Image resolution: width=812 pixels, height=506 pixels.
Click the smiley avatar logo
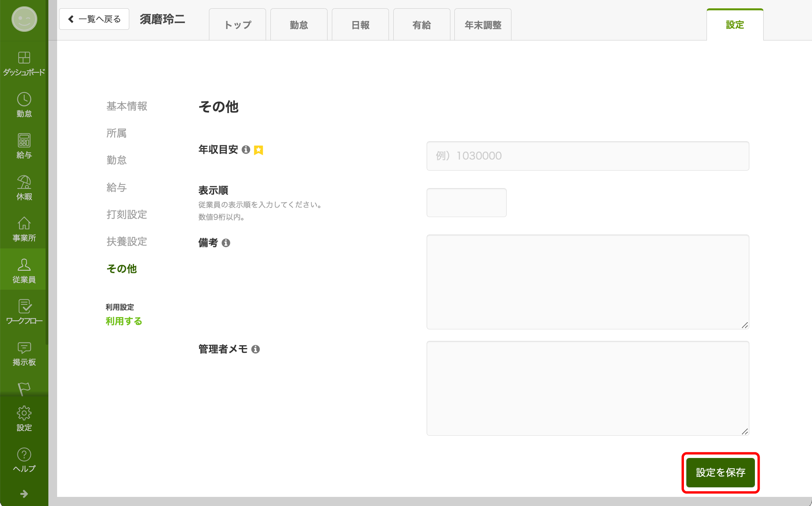(x=24, y=19)
